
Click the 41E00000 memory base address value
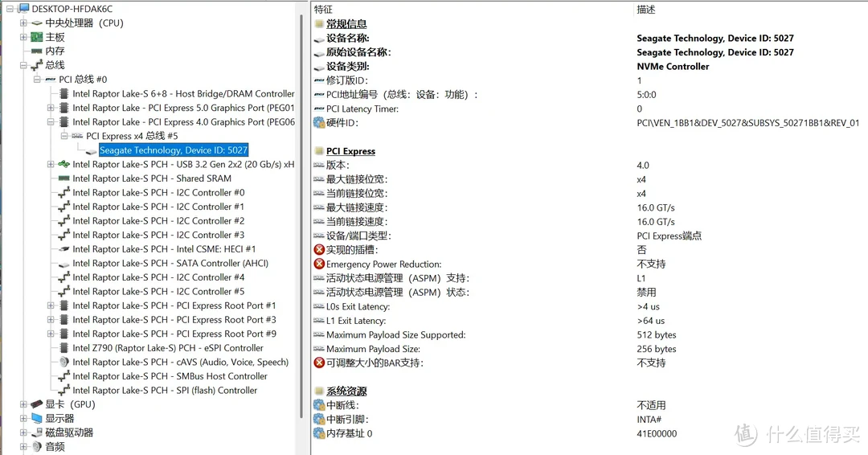[x=657, y=433]
